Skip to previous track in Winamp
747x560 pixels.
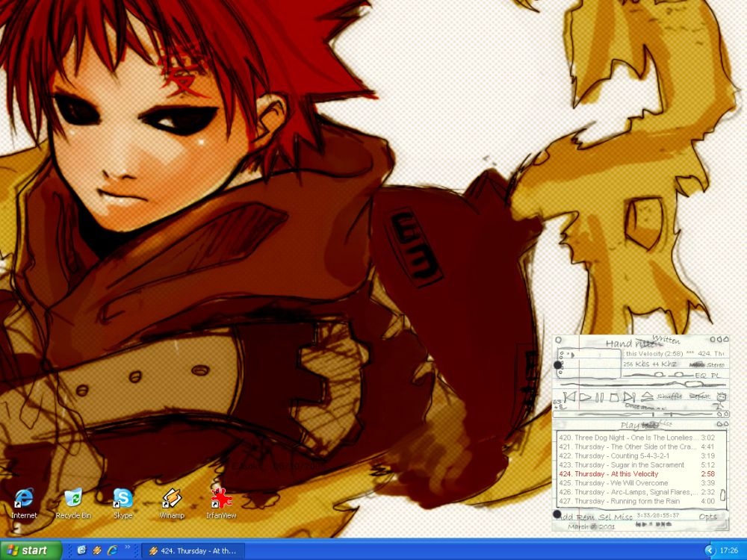click(569, 397)
